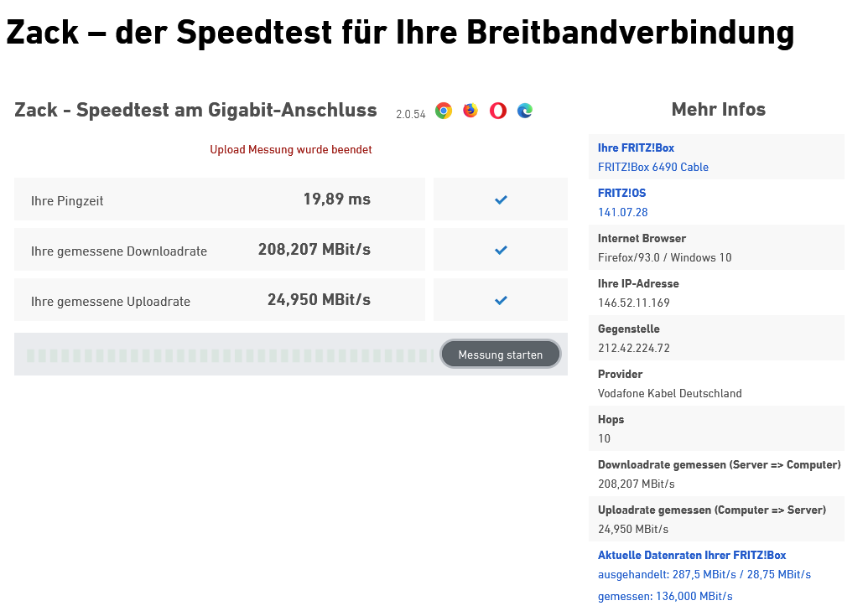Screen dimensions: 868x611
Task: Click the 19,89 ms ping value
Action: tap(336, 199)
